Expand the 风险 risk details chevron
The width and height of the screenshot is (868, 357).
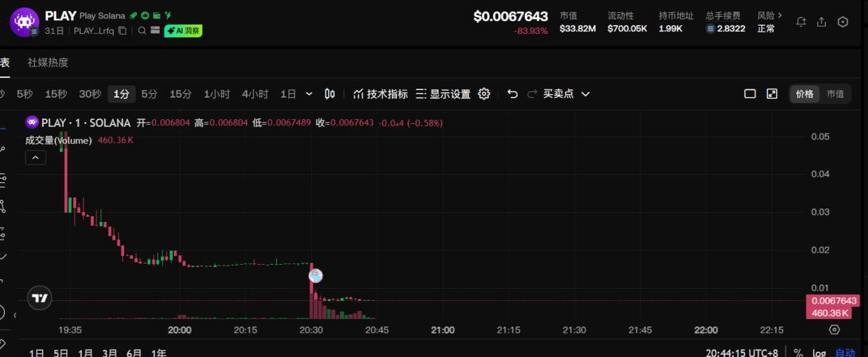click(x=780, y=15)
